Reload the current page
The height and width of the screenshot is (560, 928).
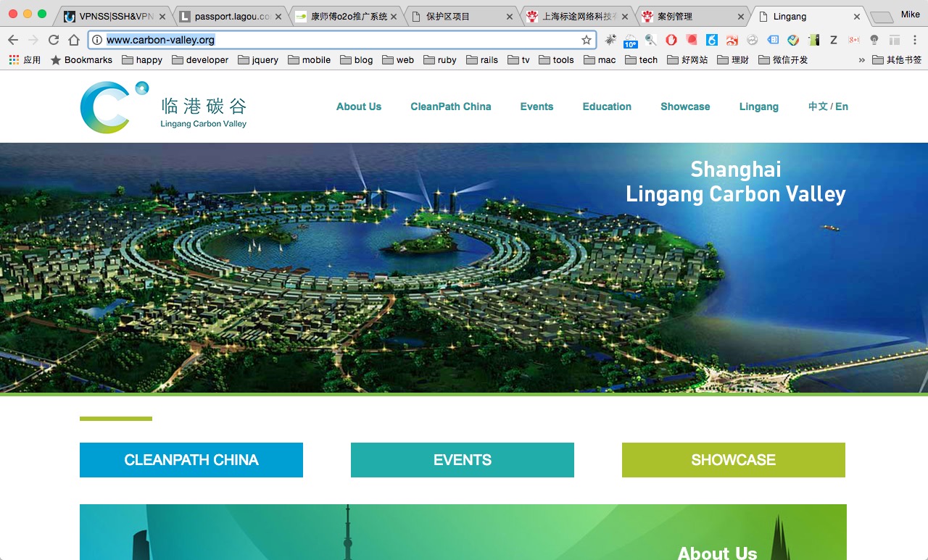click(54, 40)
